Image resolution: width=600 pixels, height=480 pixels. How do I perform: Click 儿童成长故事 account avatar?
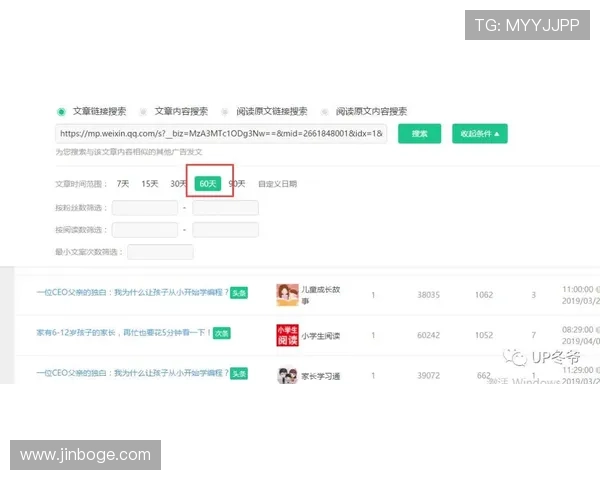[x=287, y=295]
